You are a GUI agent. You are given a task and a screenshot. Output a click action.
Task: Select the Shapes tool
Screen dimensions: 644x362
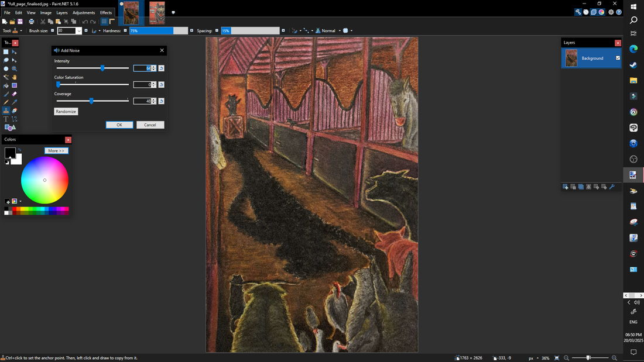[x=10, y=127]
